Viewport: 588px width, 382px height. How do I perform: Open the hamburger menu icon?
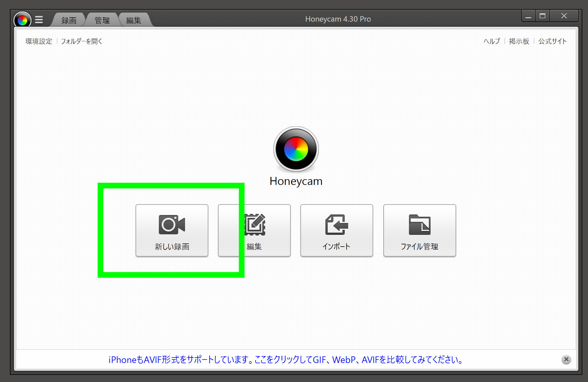click(x=39, y=20)
